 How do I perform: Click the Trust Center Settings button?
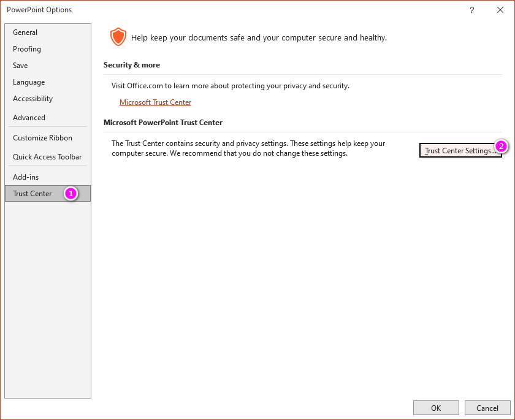pos(460,150)
